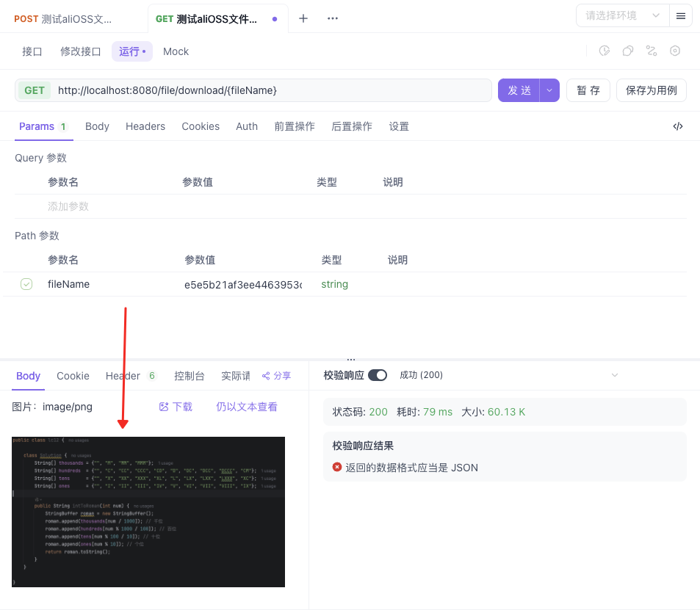This screenshot has width=700, height=610.
Task: Click the settings gear icon at top right
Action: (x=675, y=51)
